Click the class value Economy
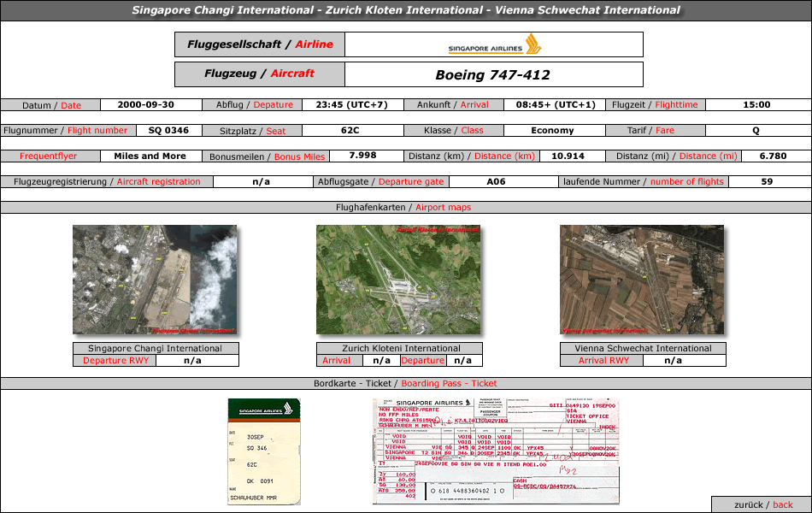Image resolution: width=812 pixels, height=513 pixels. (x=552, y=131)
